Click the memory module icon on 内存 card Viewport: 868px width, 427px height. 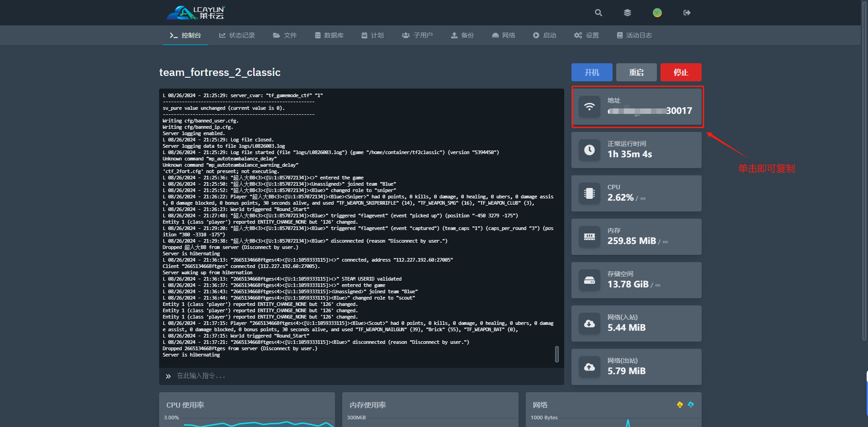pyautogui.click(x=590, y=237)
